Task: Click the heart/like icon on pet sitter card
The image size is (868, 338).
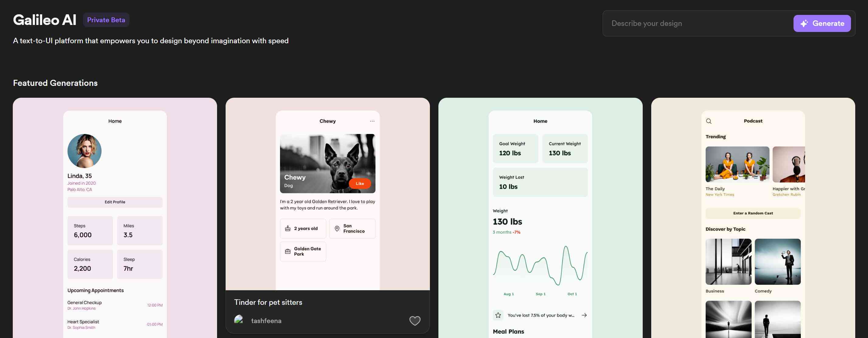Action: (x=415, y=321)
